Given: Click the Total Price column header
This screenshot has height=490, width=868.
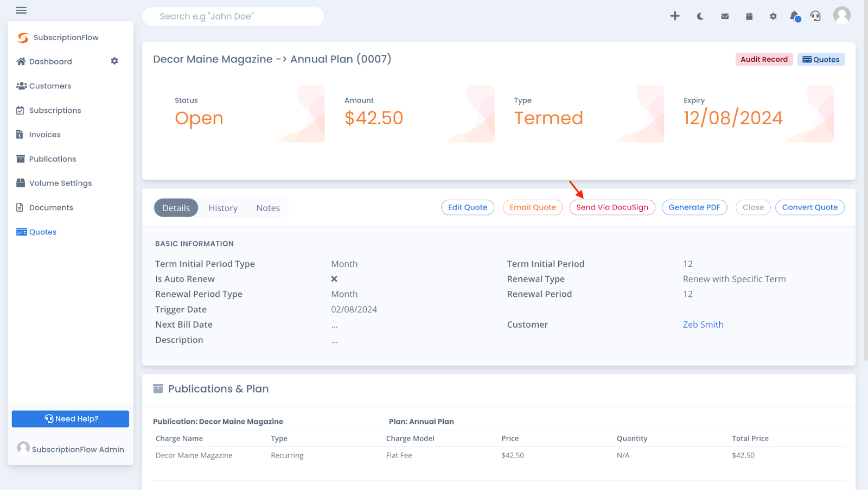Looking at the screenshot, I should (x=750, y=438).
